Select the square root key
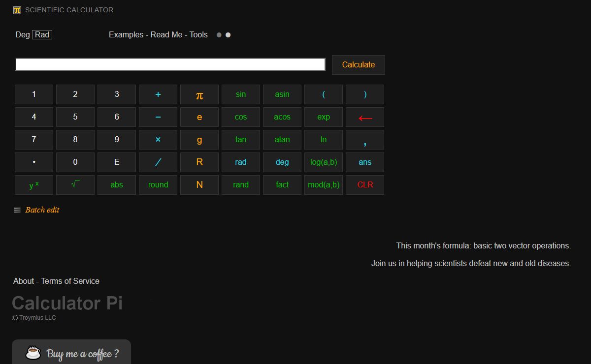 (x=75, y=185)
